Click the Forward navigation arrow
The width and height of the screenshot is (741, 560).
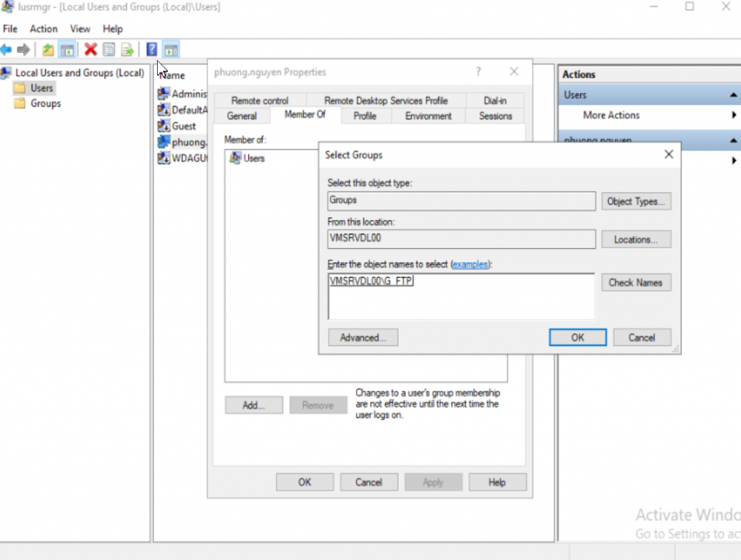pos(24,49)
